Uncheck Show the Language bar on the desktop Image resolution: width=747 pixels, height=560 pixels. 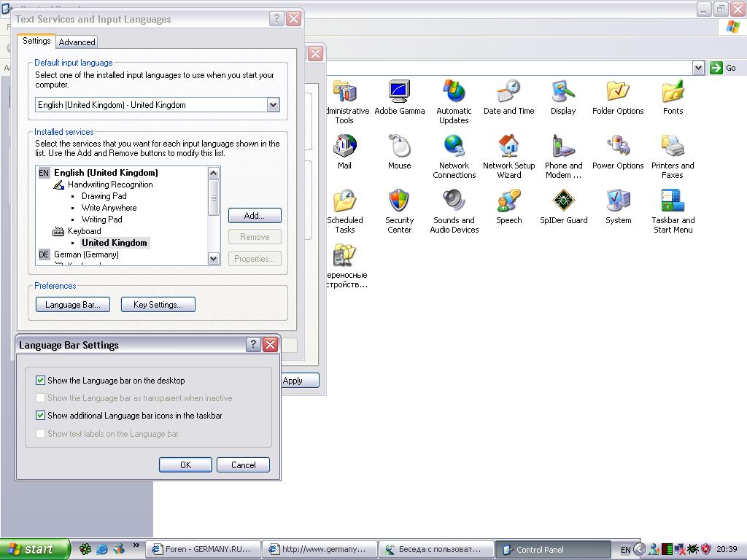[x=41, y=381]
